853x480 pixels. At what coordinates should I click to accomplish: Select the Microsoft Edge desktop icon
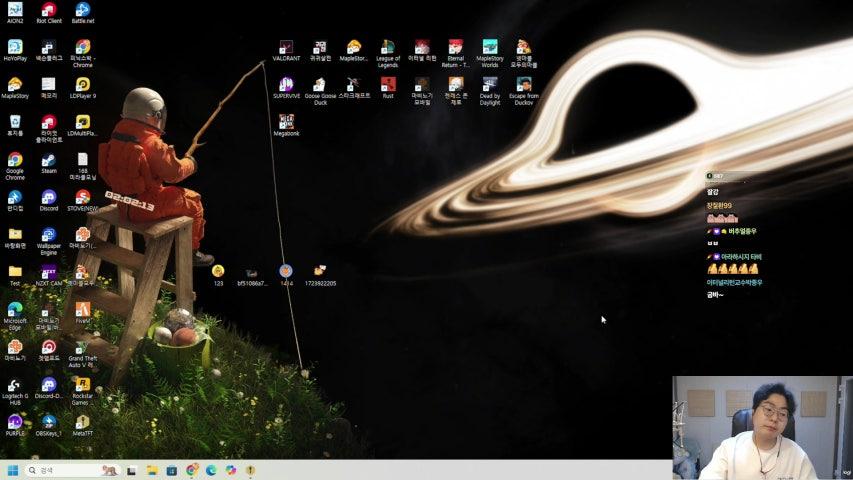(x=14, y=310)
